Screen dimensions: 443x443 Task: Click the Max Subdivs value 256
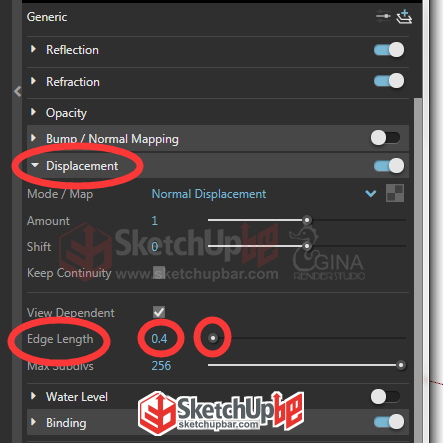pyautogui.click(x=161, y=366)
